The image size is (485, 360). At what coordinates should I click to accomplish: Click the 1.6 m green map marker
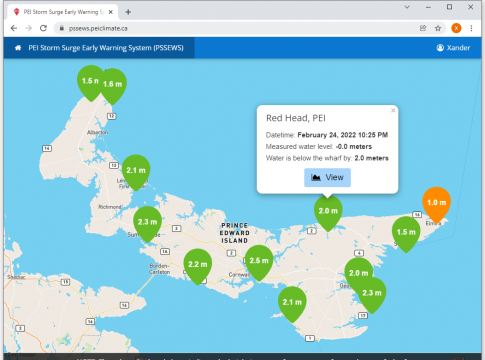tap(113, 84)
